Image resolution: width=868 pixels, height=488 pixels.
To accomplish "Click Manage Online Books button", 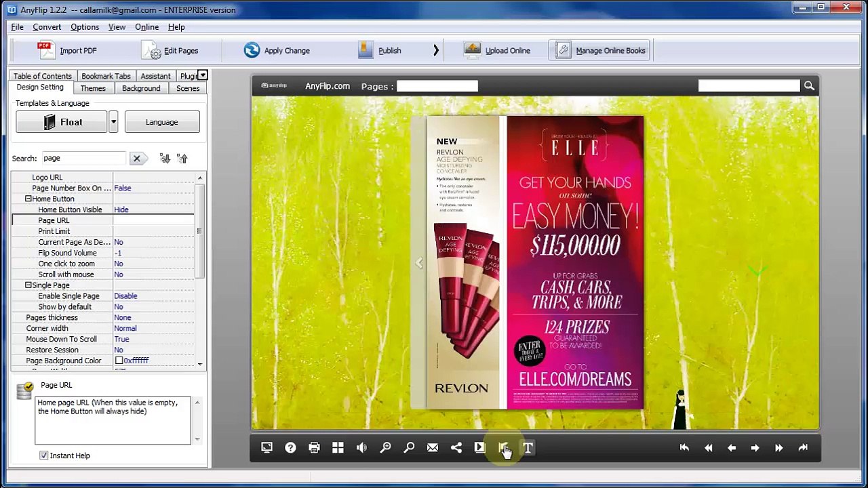I will [600, 50].
